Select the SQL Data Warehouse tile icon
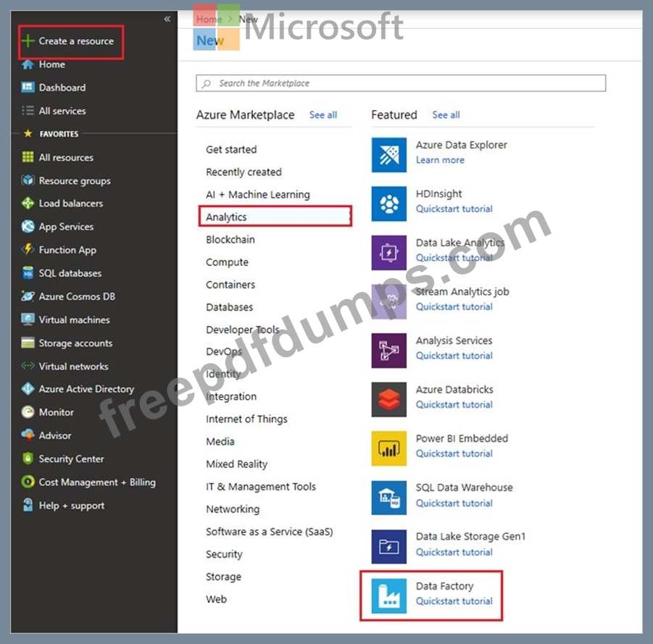This screenshot has height=644, width=653. click(389, 498)
